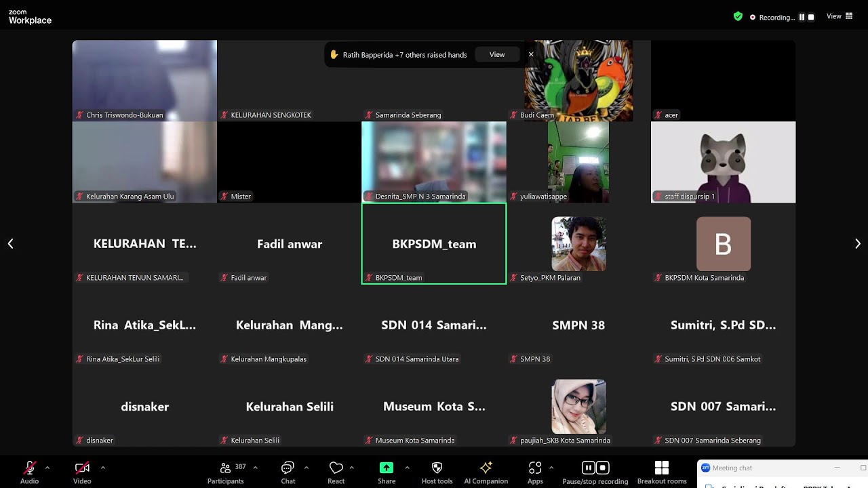Select Chris Triswondo-Bukuan video tile
This screenshot has width=868, height=488.
coord(144,81)
